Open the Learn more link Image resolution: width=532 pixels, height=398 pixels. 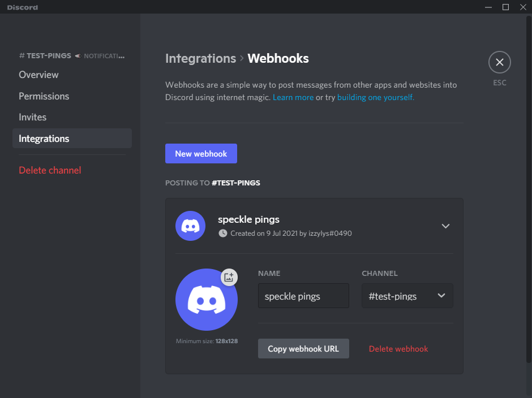[293, 97]
